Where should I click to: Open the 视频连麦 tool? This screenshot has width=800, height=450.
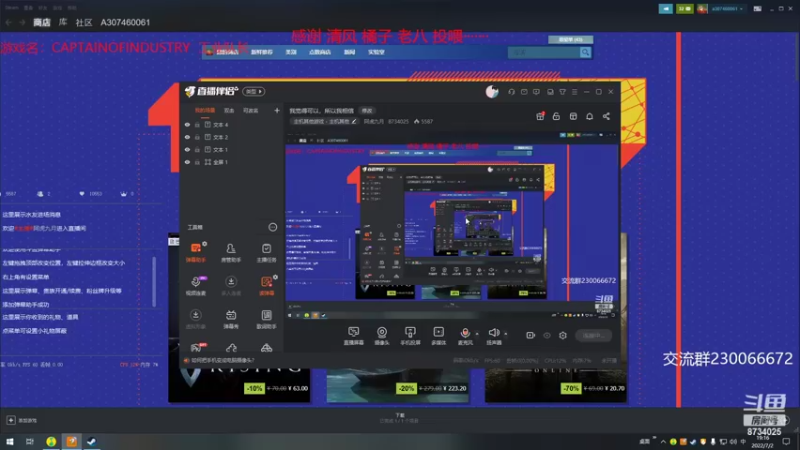tap(196, 286)
